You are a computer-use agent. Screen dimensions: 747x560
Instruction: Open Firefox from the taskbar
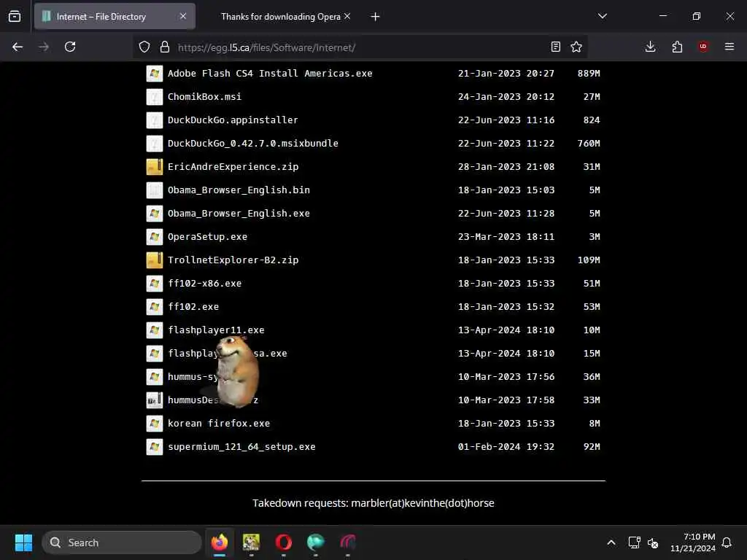219,542
